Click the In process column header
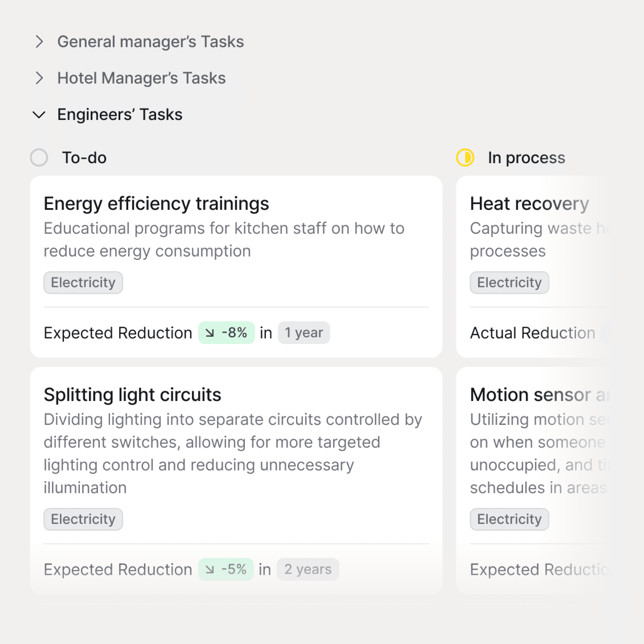644x644 pixels. (x=526, y=158)
